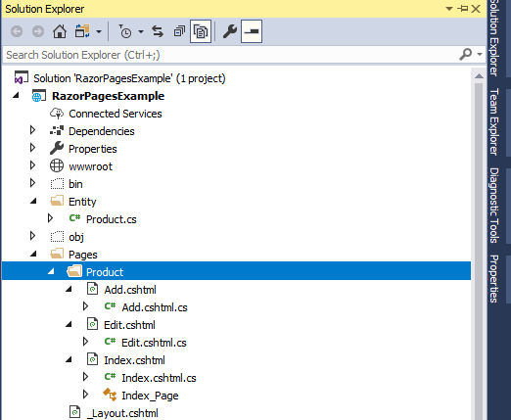Select the Product.cs file under Entity
The height and width of the screenshot is (420, 511).
112,219
